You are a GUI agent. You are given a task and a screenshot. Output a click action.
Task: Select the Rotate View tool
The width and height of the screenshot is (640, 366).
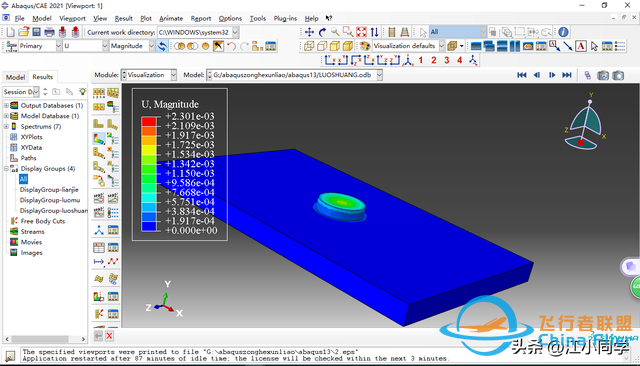(x=322, y=32)
